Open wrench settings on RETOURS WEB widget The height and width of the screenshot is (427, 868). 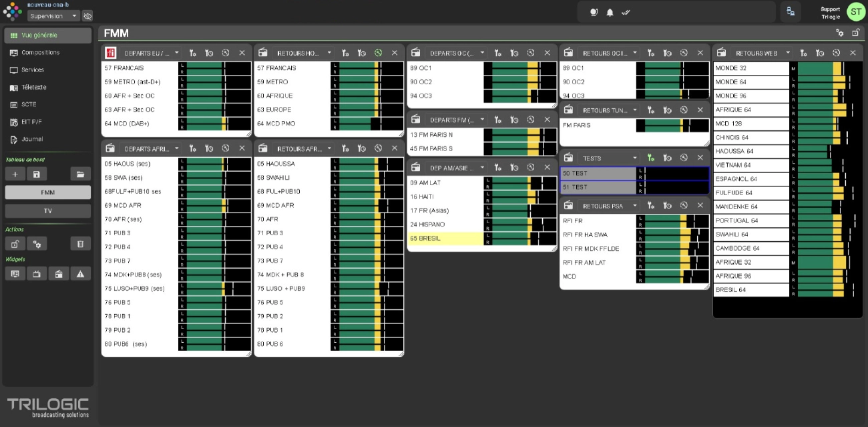click(x=804, y=53)
